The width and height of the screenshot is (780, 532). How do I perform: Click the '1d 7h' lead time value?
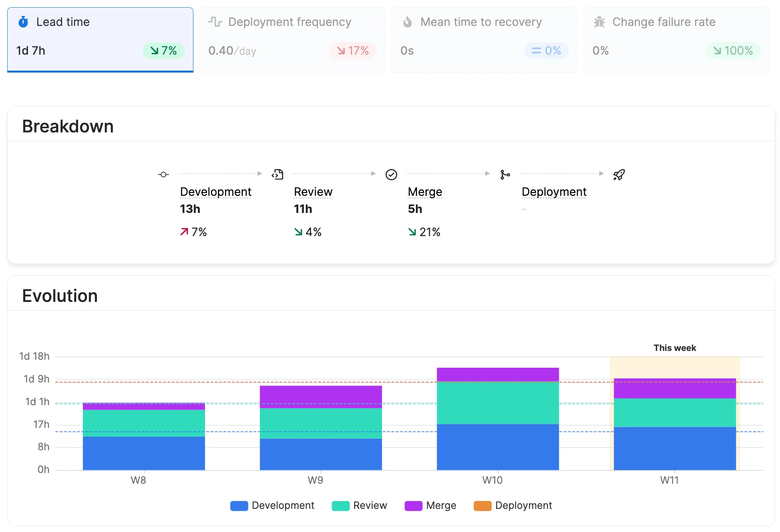click(31, 51)
